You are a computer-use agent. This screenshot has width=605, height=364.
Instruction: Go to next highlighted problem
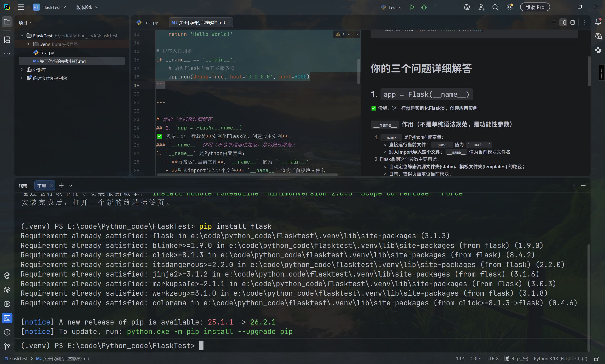tap(357, 34)
